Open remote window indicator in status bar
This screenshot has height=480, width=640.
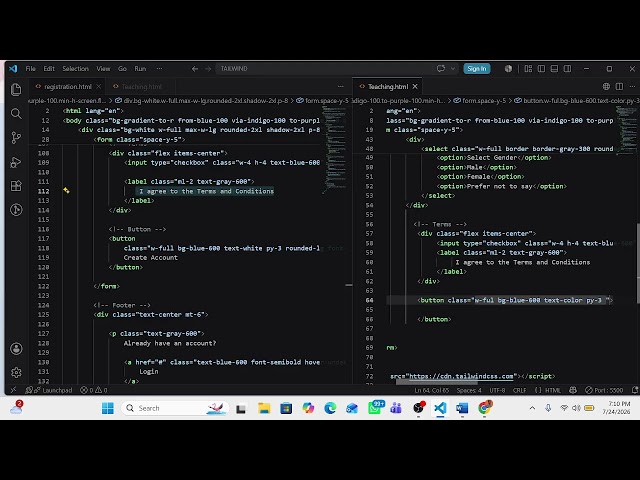(13, 390)
